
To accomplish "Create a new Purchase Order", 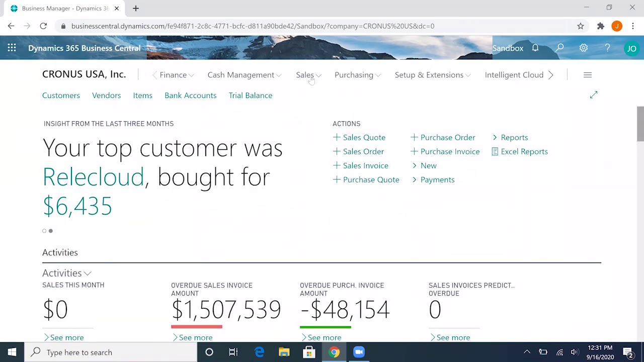I will pyautogui.click(x=443, y=137).
